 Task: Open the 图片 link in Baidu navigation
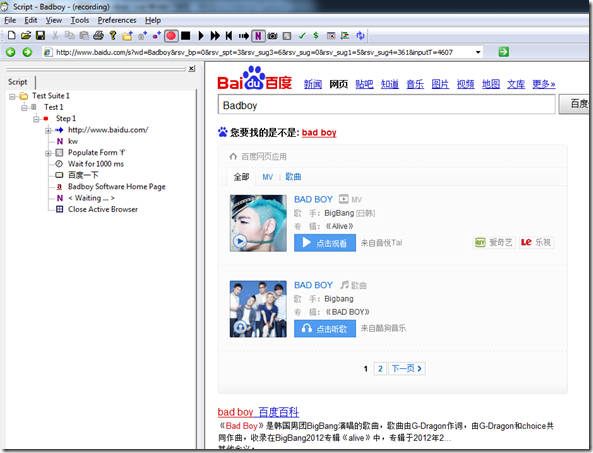tap(440, 84)
